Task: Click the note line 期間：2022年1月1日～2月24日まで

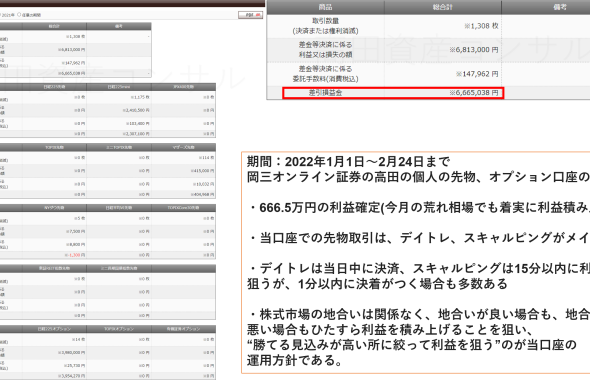Action: pyautogui.click(x=348, y=162)
